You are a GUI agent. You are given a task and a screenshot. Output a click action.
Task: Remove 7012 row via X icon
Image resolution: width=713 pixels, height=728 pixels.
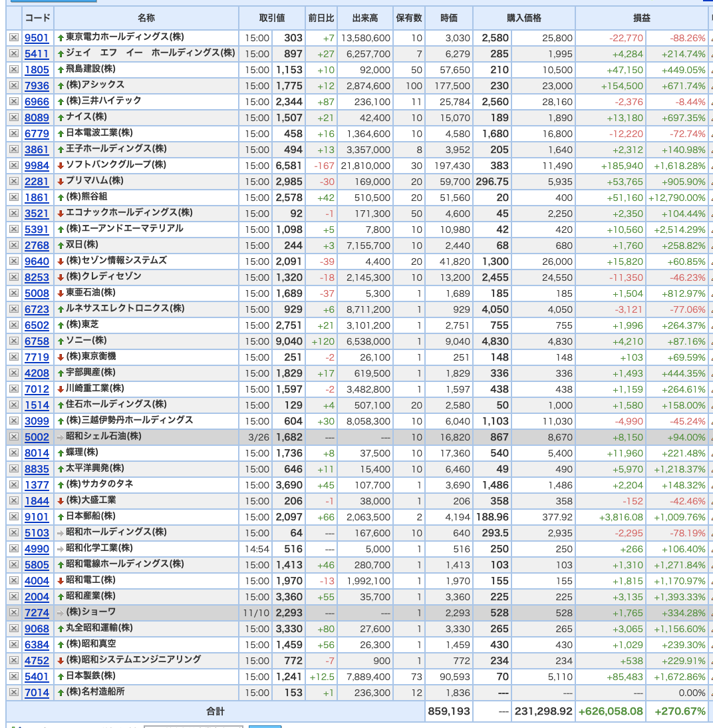point(14,389)
